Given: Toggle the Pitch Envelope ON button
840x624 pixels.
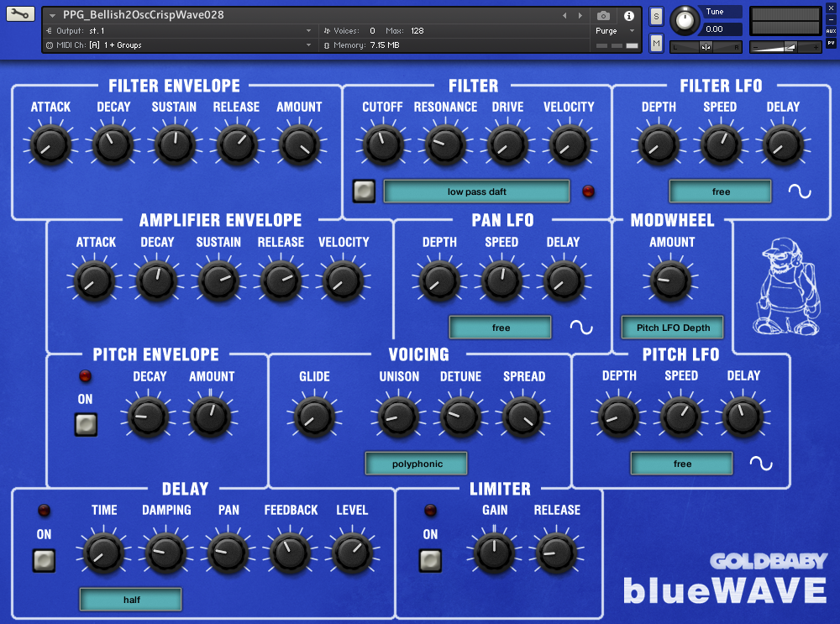Looking at the screenshot, I should coord(86,425).
